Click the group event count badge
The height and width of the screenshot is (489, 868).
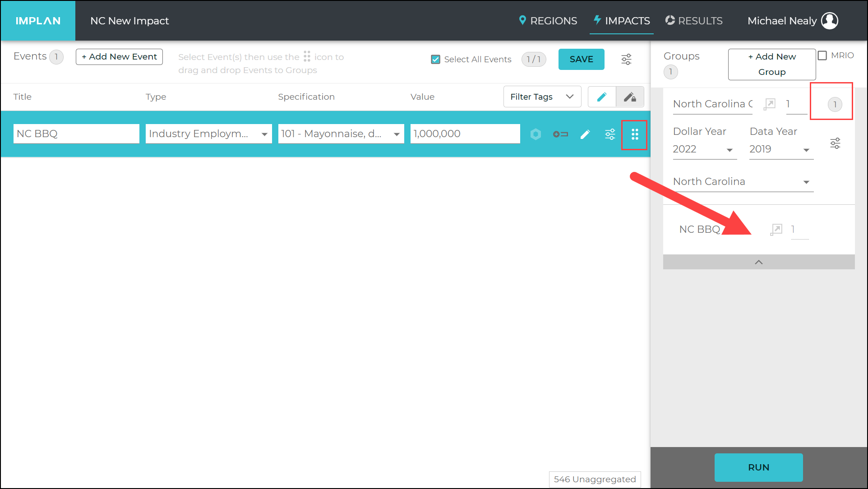tap(835, 105)
